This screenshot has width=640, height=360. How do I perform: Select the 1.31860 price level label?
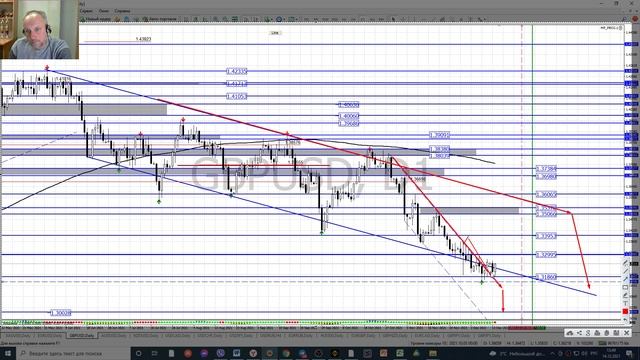click(x=546, y=277)
